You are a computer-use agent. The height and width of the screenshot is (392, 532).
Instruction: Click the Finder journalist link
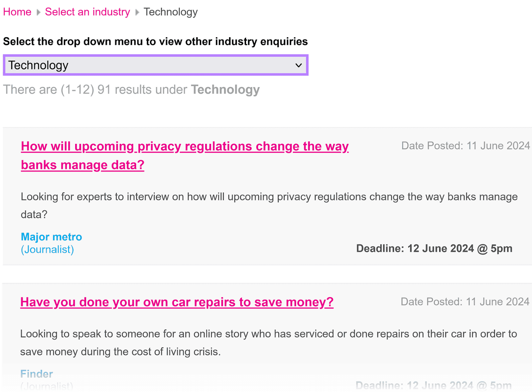coord(37,373)
